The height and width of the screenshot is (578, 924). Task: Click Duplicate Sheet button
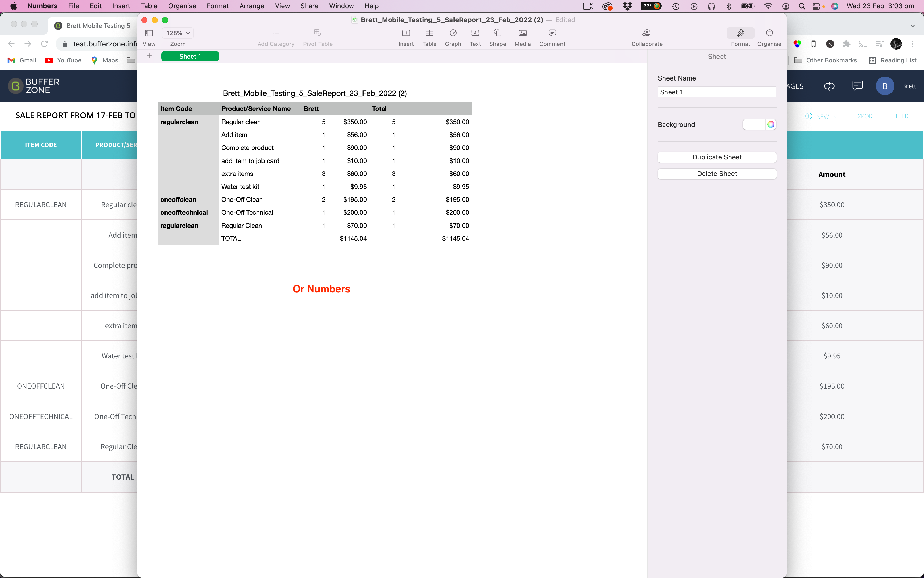pyautogui.click(x=717, y=157)
